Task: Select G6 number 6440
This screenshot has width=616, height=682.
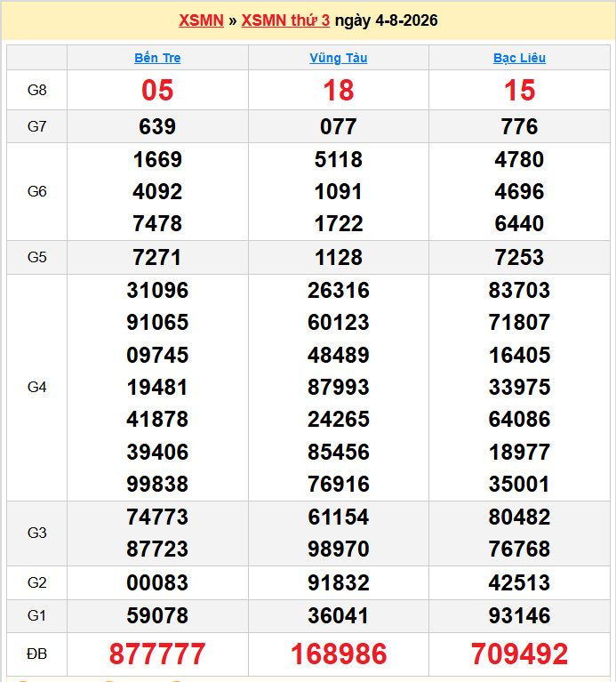Action: pyautogui.click(x=519, y=223)
